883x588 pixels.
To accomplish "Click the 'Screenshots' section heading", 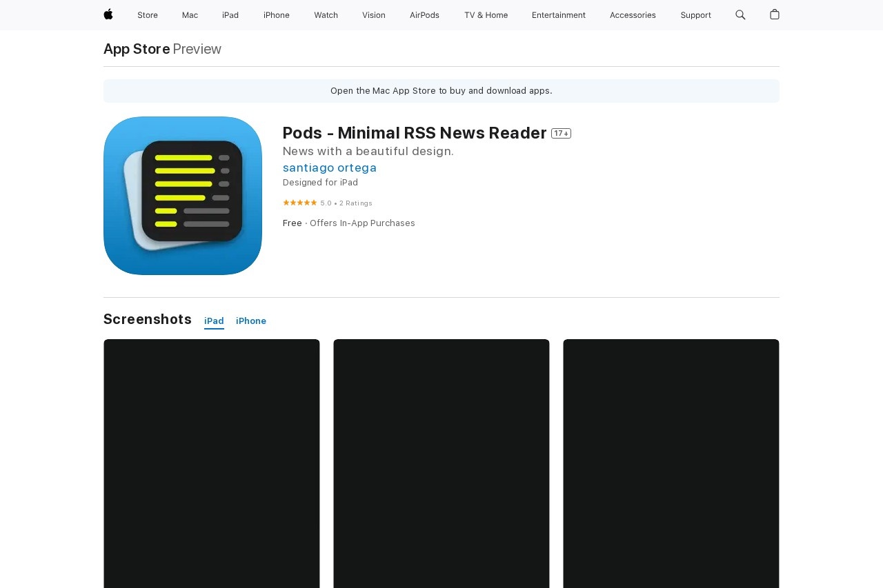I will click(148, 319).
